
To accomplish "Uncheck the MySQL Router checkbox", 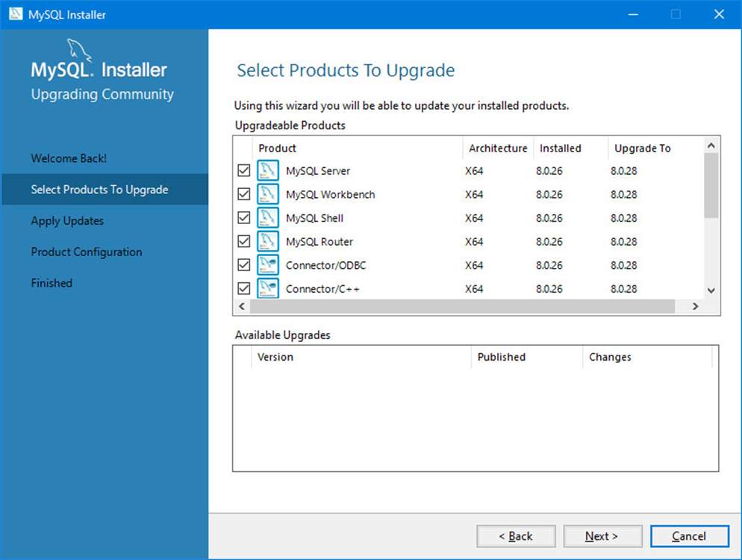I will (243, 241).
